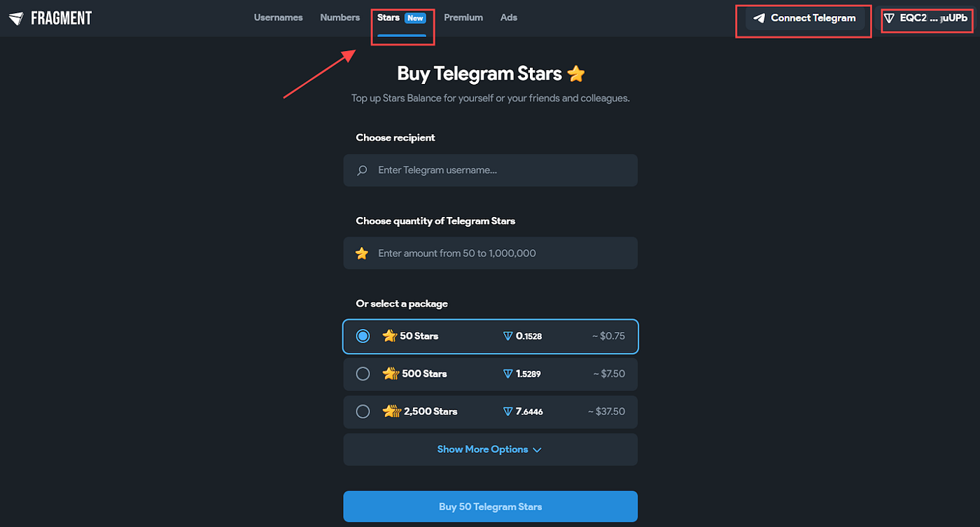Click the Telegram plane icon on Connect Telegram
Screen dimensions: 980x527
pyautogui.click(x=760, y=17)
